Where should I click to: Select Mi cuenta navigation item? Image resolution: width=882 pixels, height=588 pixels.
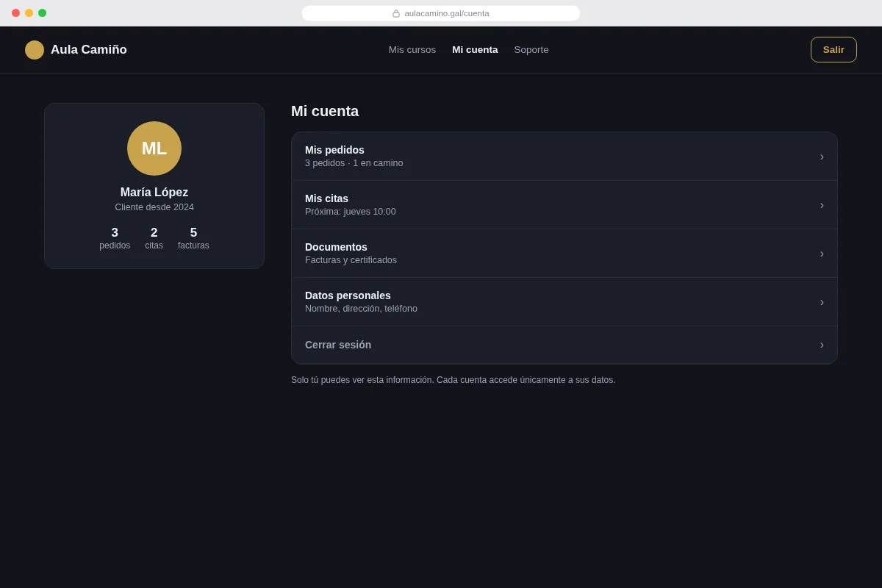tap(475, 50)
